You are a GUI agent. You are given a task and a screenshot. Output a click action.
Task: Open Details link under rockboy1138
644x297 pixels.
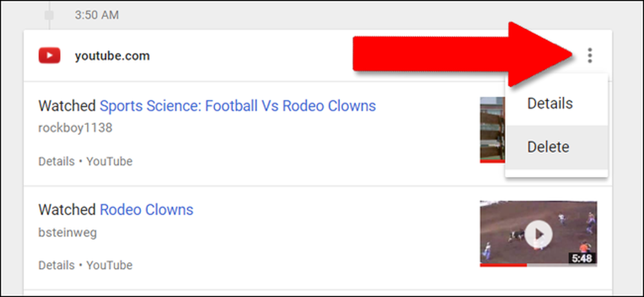pos(56,162)
